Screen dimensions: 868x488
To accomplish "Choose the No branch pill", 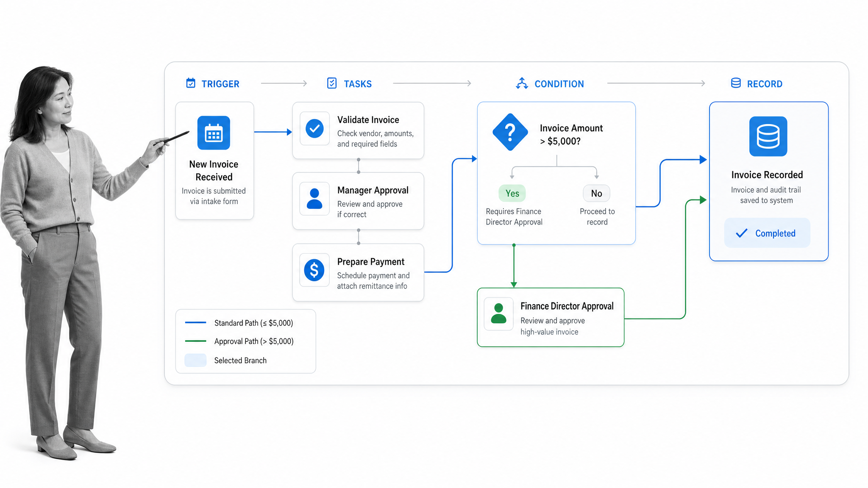I will click(x=596, y=193).
